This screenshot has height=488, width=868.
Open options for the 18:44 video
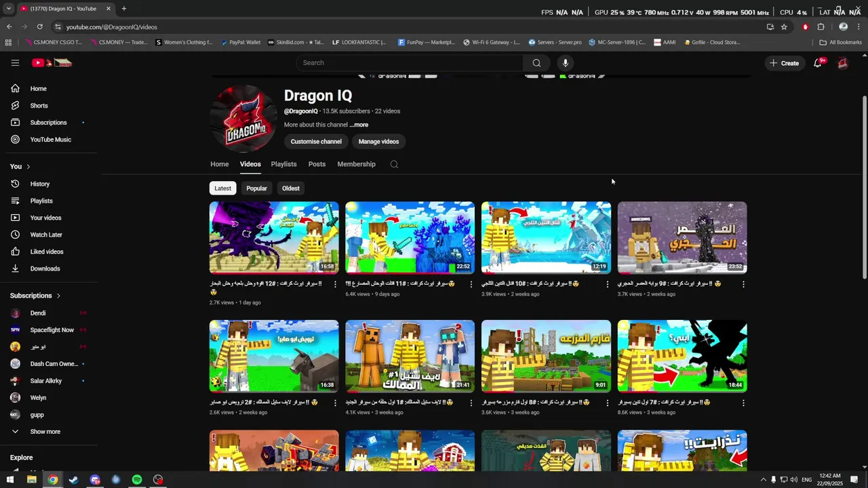pyautogui.click(x=743, y=403)
